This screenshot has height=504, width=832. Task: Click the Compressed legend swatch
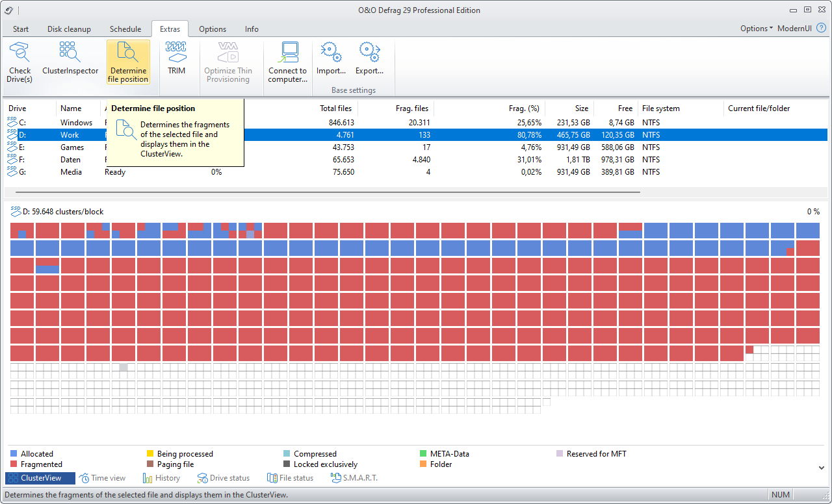[287, 453]
